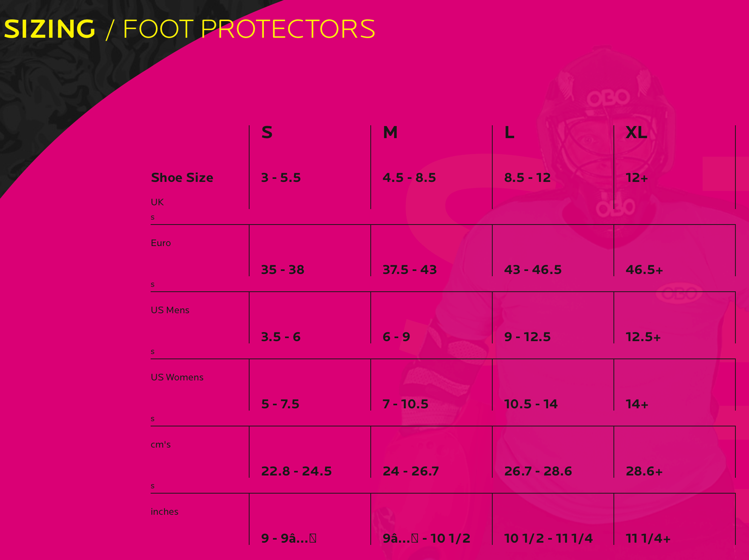Screen dimensions: 749x560
Task: Click the Euro medium value 37.5 - 43
Action: click(410, 269)
